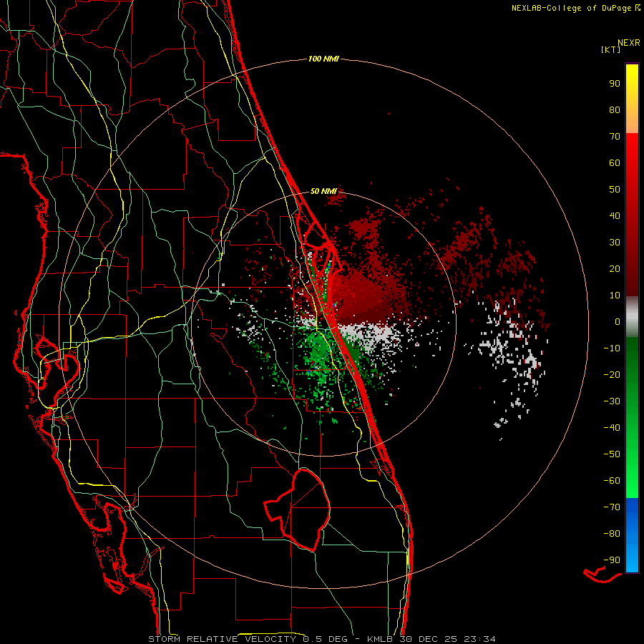The height and width of the screenshot is (644, 644).
Task: Click the 23:34 timestamp in the caption
Action: 479,639
